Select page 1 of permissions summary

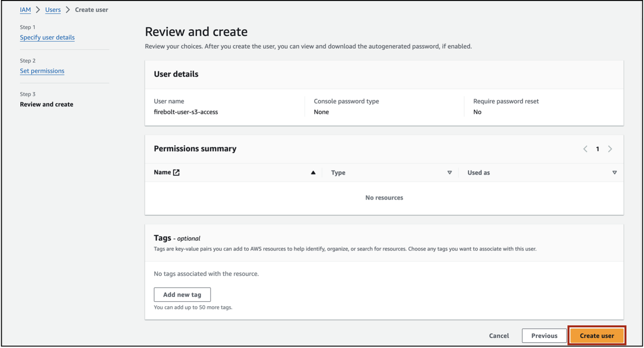(x=598, y=149)
